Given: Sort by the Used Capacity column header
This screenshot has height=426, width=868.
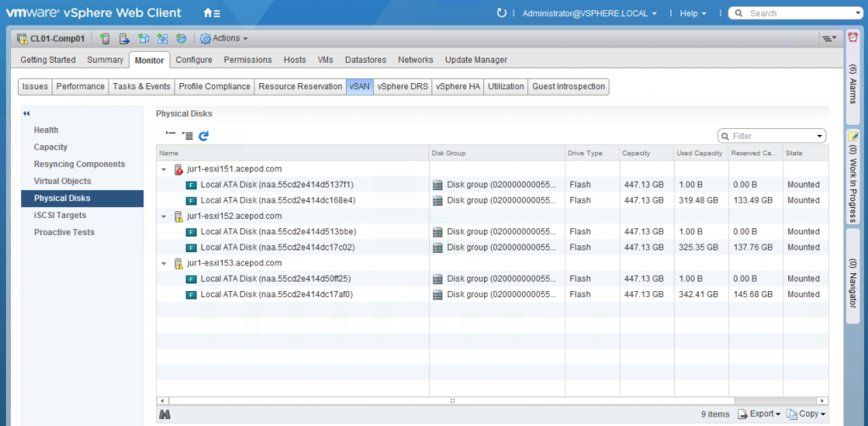Looking at the screenshot, I should tap(699, 153).
